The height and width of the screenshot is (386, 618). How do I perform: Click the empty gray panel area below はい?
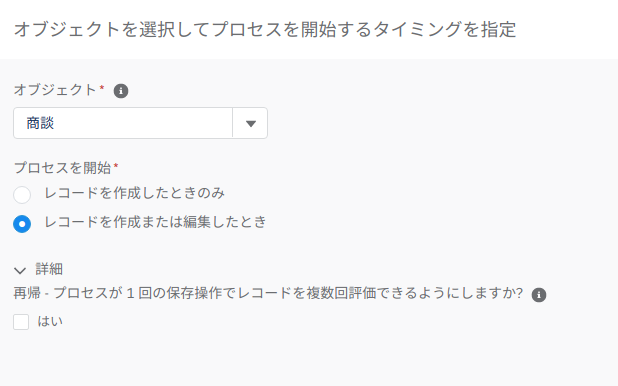pos(309,359)
